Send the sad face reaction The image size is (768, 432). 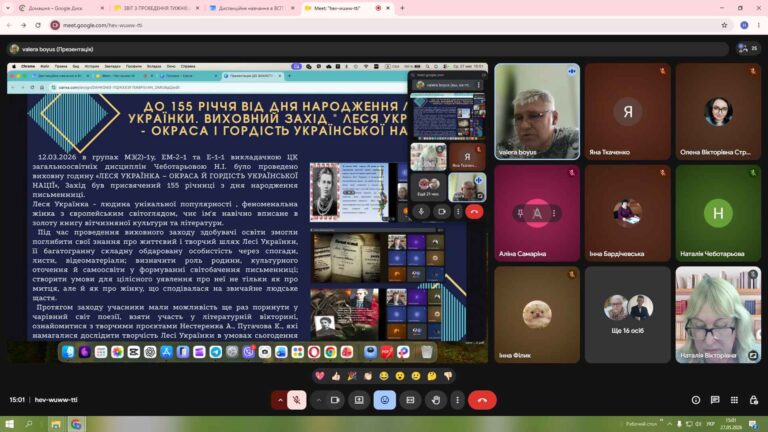[416, 376]
